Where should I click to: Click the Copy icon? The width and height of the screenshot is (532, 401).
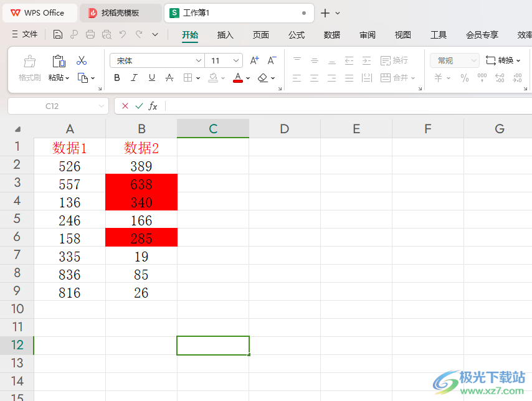point(83,78)
